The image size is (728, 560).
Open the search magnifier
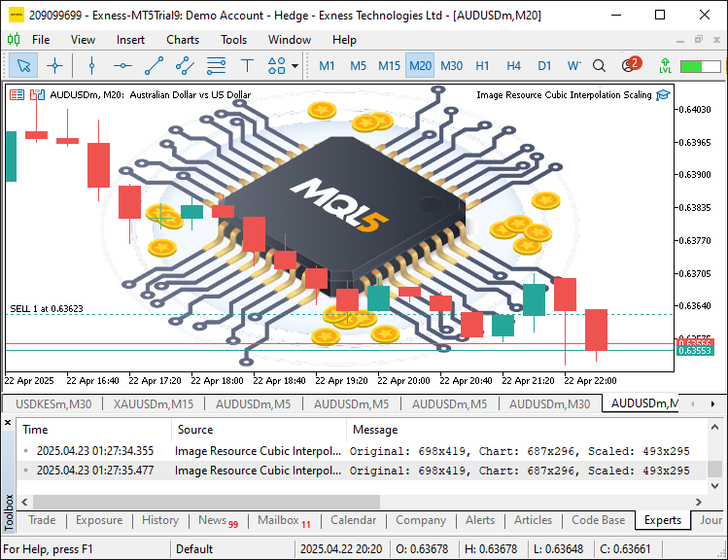[599, 65]
